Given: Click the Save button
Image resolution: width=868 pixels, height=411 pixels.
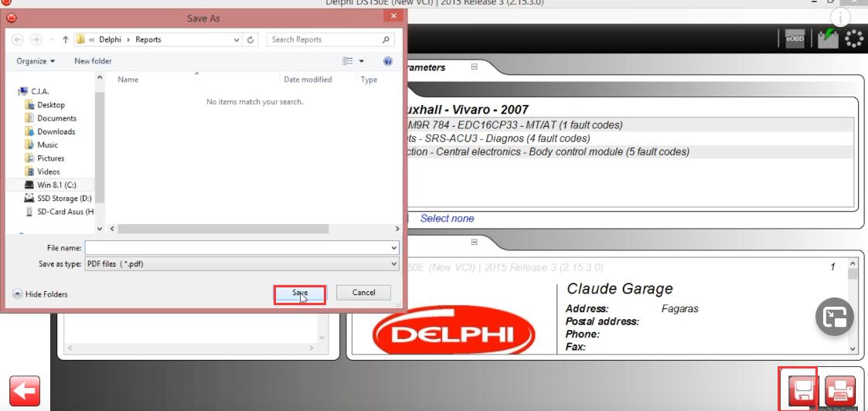Looking at the screenshot, I should click(x=299, y=293).
